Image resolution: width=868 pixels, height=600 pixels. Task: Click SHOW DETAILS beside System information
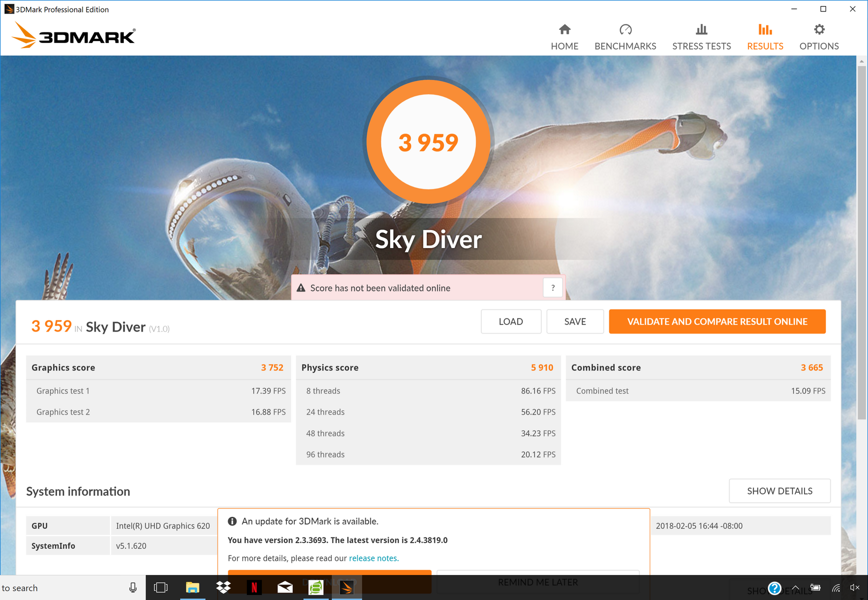click(x=780, y=491)
